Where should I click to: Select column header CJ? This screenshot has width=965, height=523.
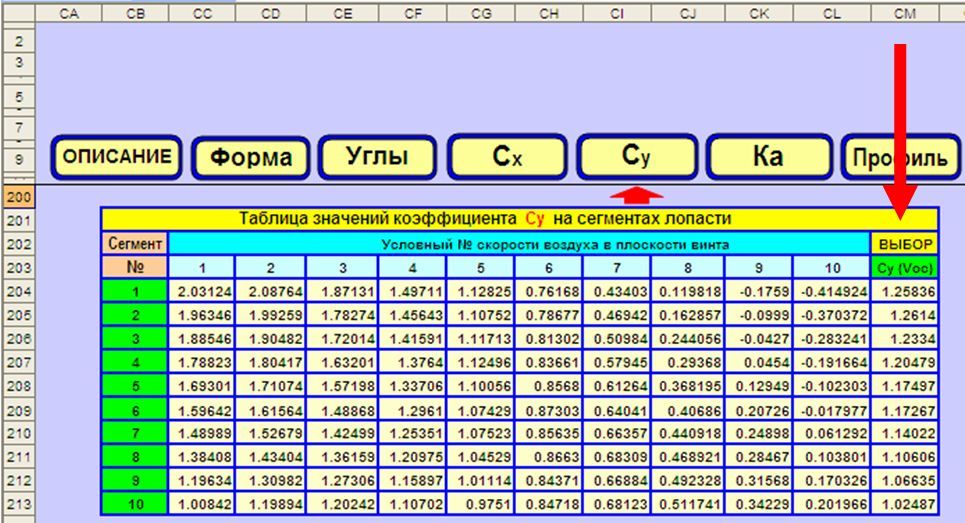[688, 14]
